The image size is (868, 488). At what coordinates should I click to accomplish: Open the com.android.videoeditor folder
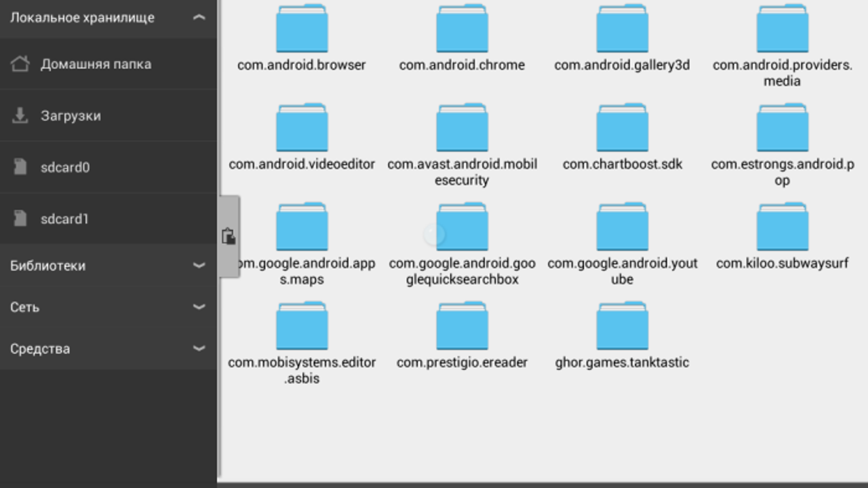click(302, 129)
